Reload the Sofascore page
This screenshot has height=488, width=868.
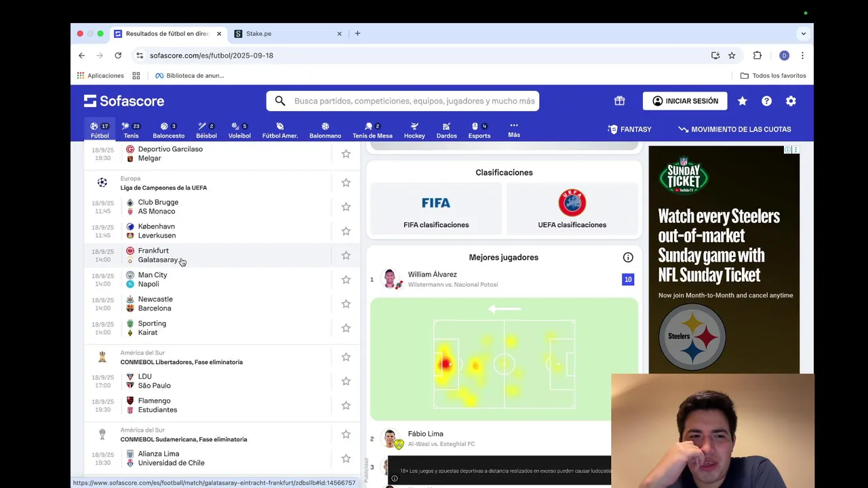click(x=118, y=56)
